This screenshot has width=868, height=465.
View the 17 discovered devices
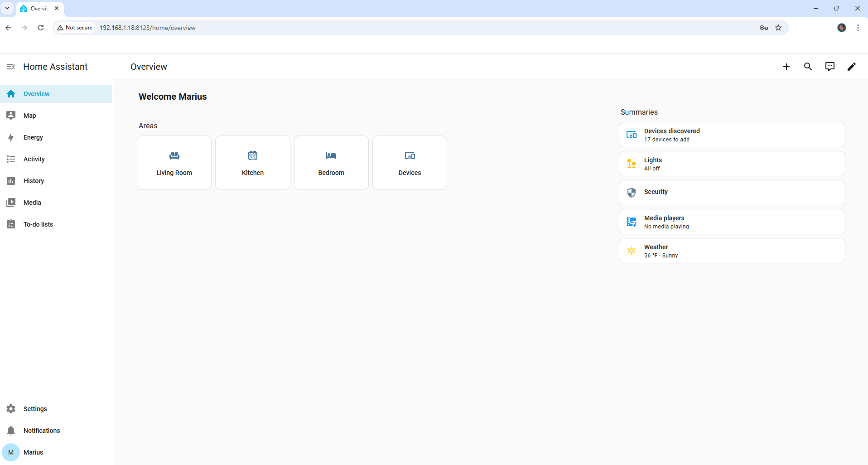pyautogui.click(x=731, y=135)
